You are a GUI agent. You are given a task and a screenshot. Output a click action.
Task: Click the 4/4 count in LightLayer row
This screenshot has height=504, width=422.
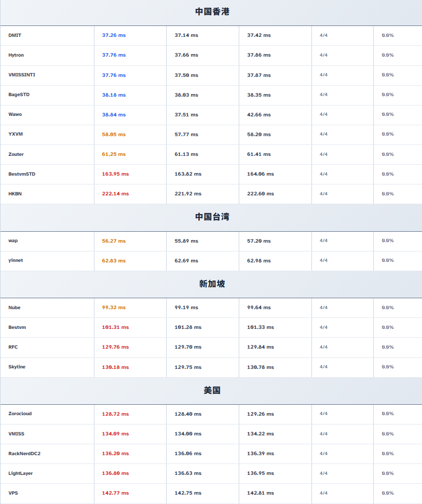click(x=323, y=473)
